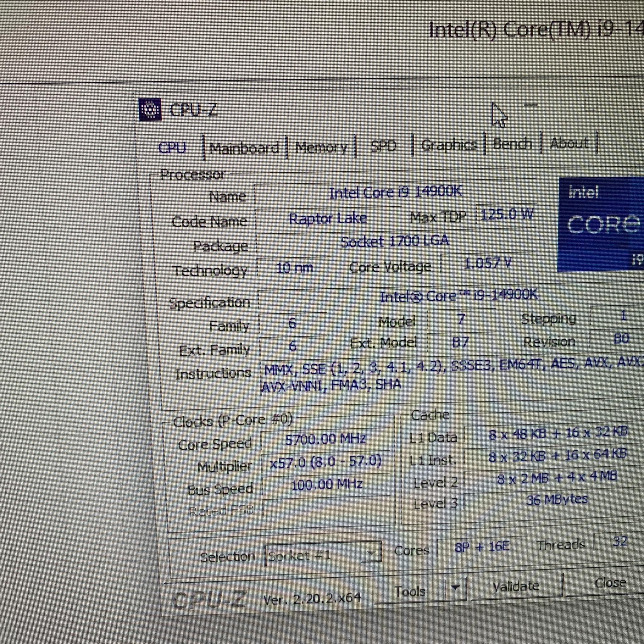Open the CPU tab
The image size is (644, 644).
[x=172, y=147]
